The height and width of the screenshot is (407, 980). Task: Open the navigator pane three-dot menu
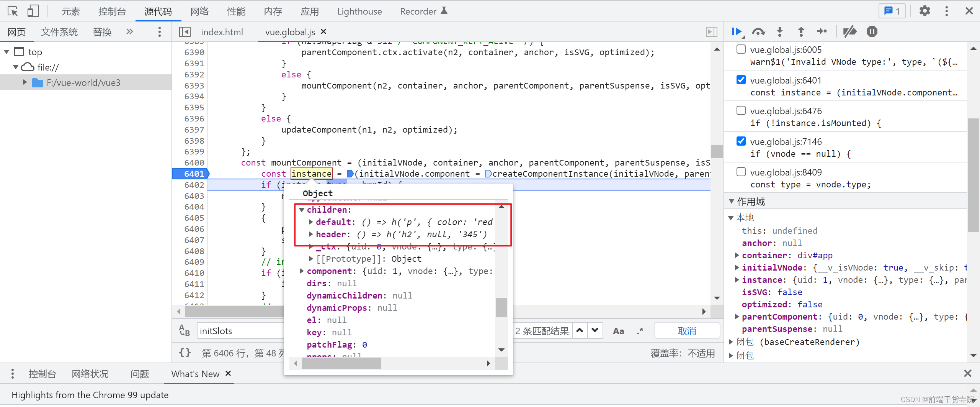[x=160, y=32]
